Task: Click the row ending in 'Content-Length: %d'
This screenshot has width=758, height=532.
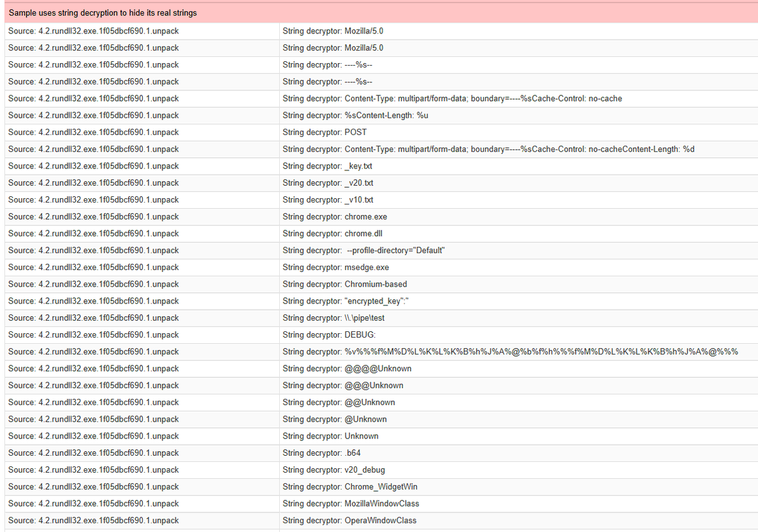Action: coord(519,149)
